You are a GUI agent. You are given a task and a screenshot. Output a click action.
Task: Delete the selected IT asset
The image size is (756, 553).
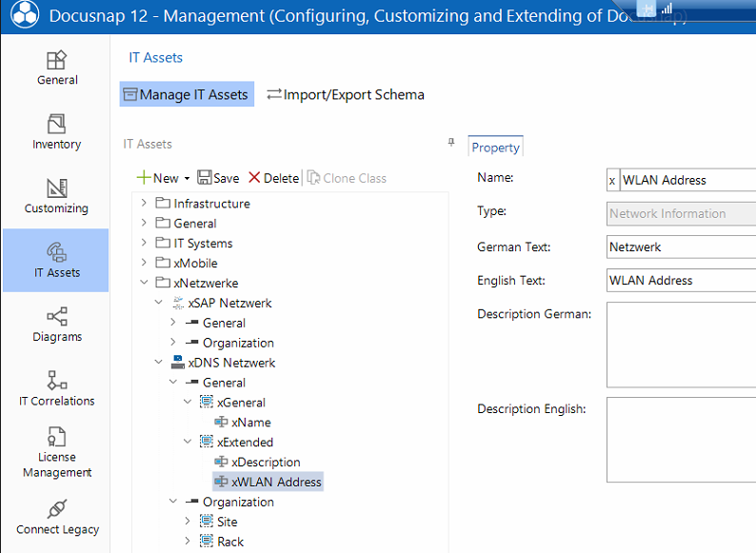273,178
